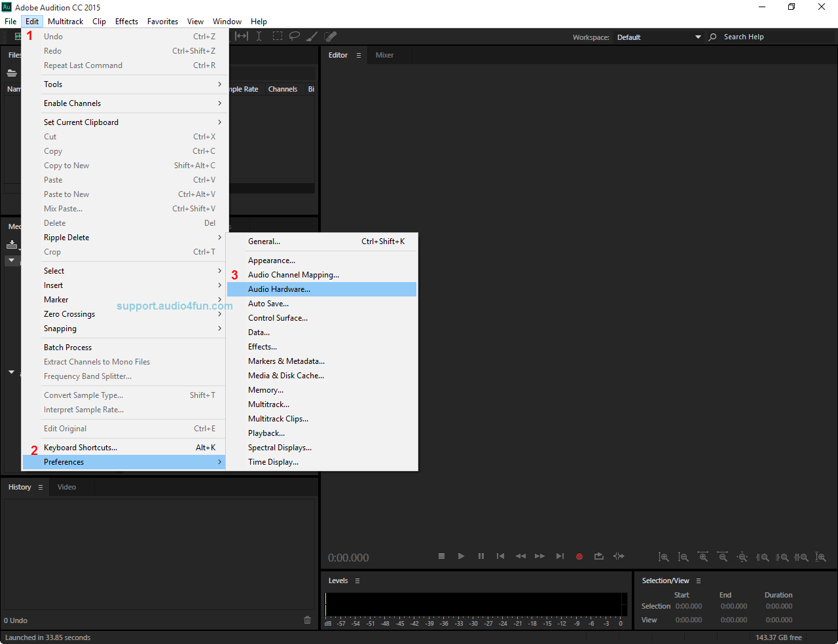Screen dimensions: 838x644
Task: Switch to the History tab
Action: pos(20,487)
